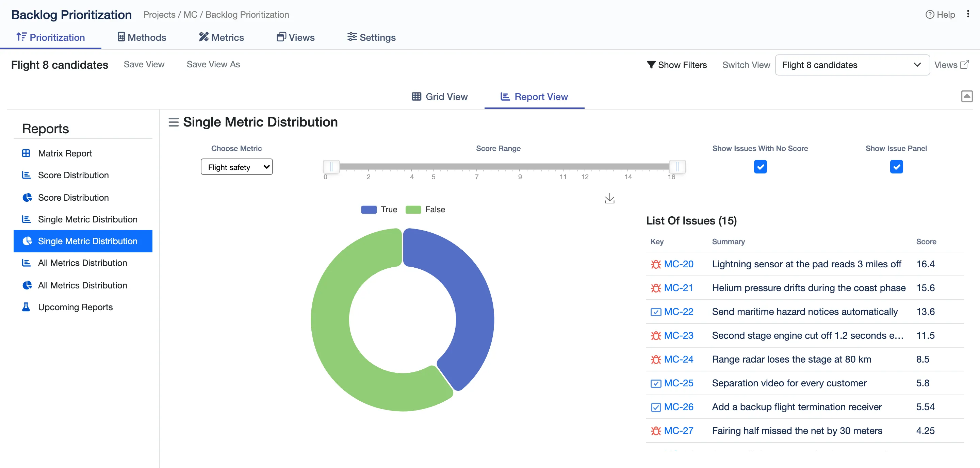The height and width of the screenshot is (468, 980).
Task: Click the funnel icon for Show Filters
Action: click(x=651, y=65)
